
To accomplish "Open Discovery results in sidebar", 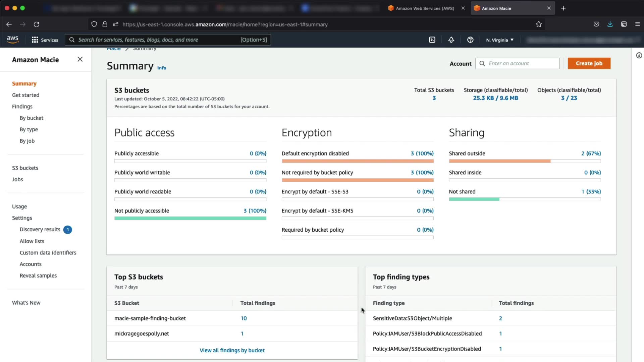I will (40, 230).
